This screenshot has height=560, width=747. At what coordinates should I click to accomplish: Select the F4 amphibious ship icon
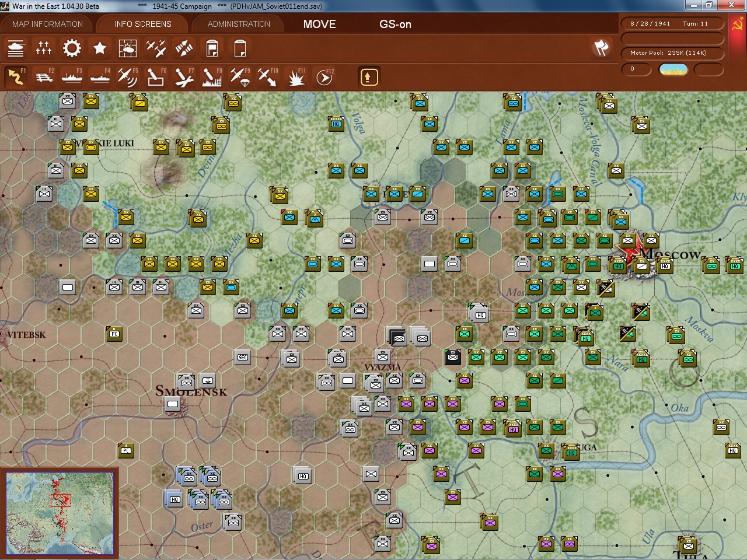tap(100, 77)
